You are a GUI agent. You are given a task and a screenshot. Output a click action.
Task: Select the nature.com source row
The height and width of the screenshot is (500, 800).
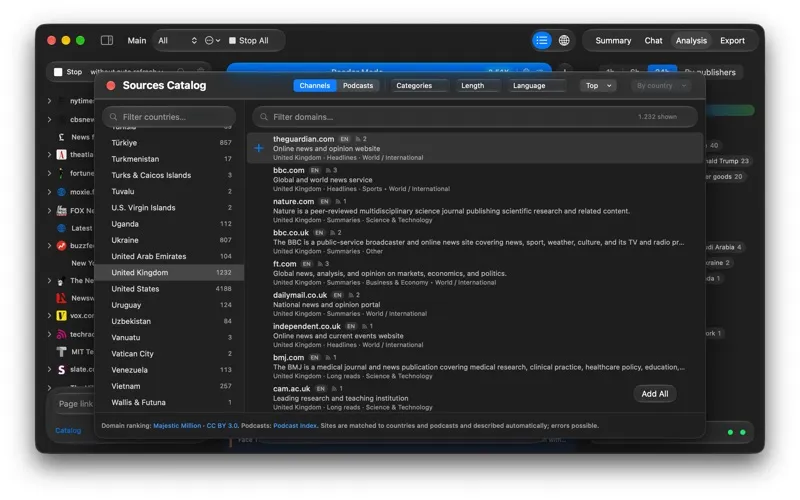tap(474, 210)
